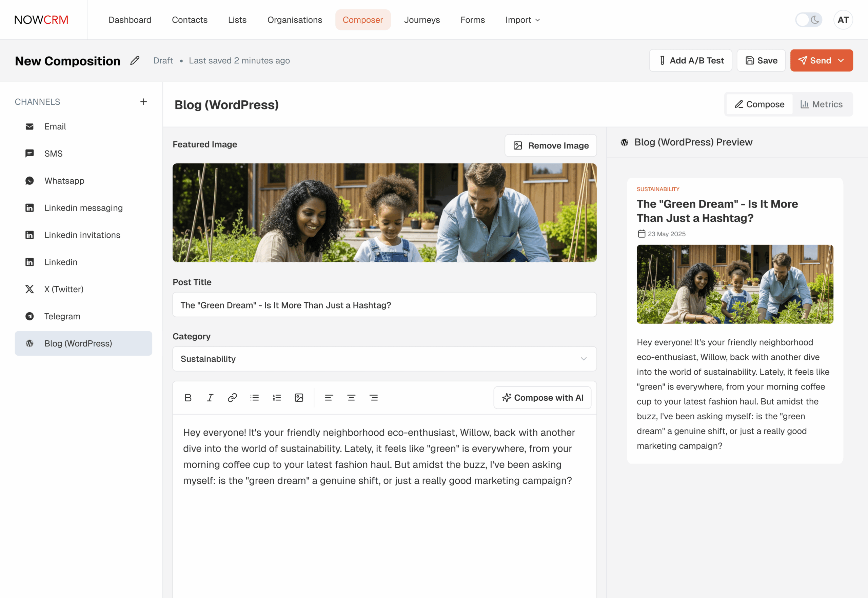Select the X (Twitter) channel
The image size is (868, 598).
pyautogui.click(x=83, y=289)
